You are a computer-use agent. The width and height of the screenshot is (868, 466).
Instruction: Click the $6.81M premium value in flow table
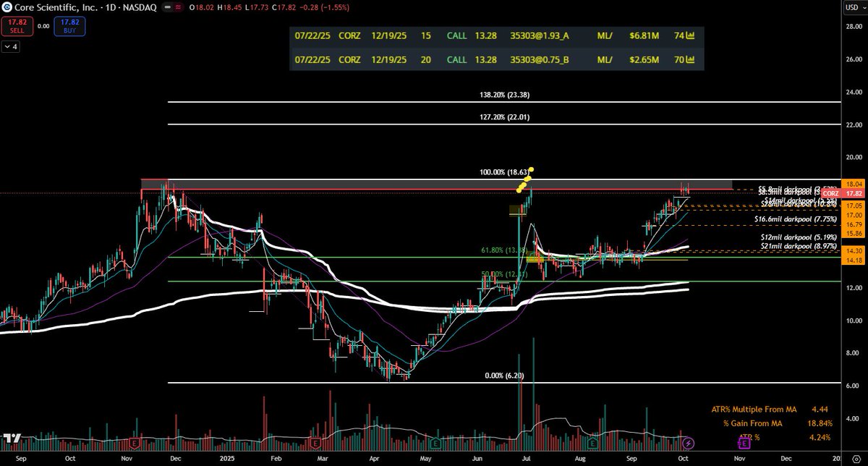[x=643, y=35]
